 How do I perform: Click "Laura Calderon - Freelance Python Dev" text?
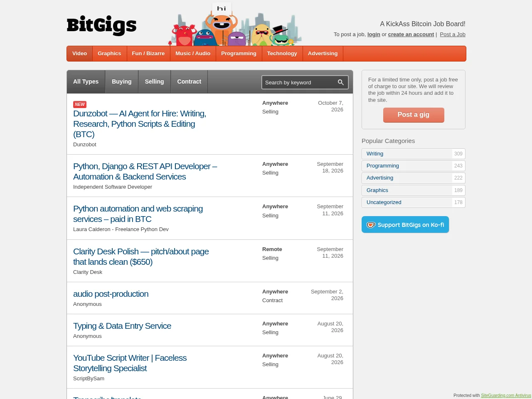pos(121,229)
